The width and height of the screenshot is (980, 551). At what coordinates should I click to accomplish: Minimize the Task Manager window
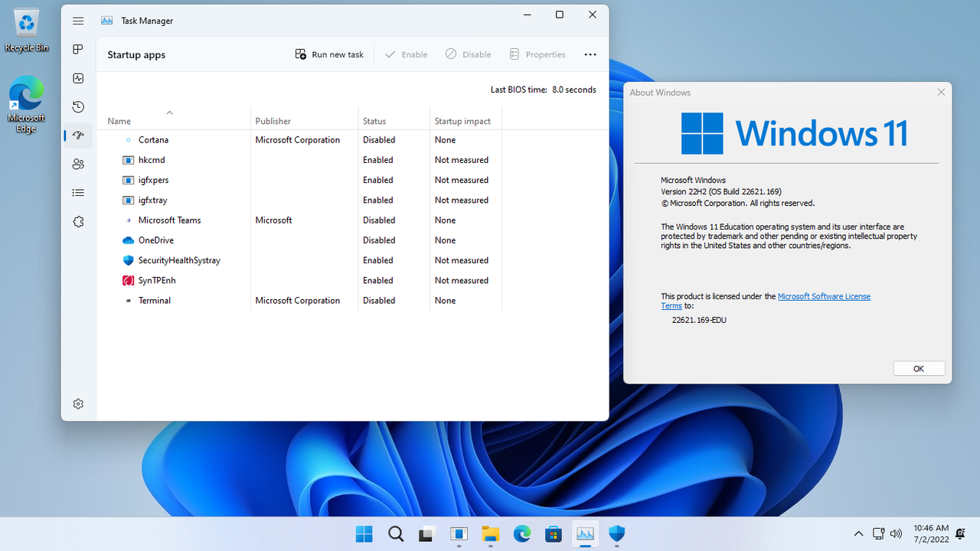pos(528,15)
